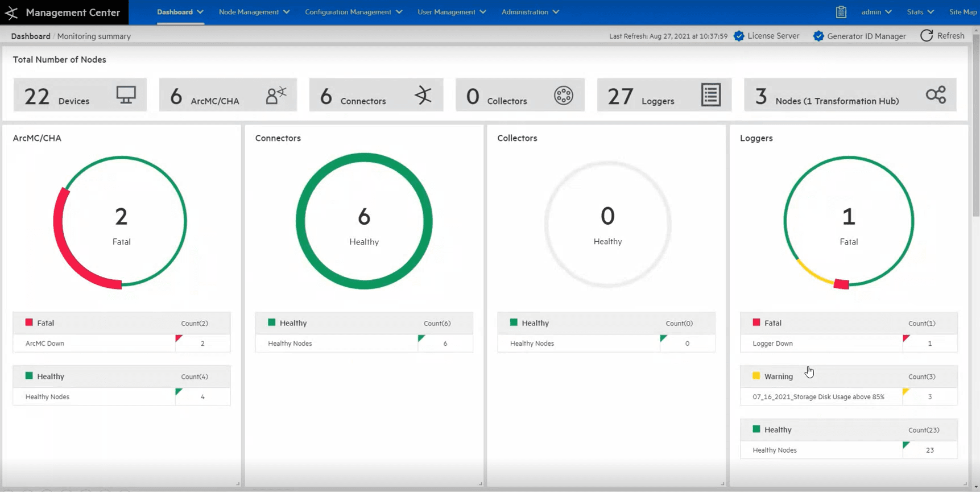The width and height of the screenshot is (980, 492).
Task: Click the Transformation Hub nodes icon
Action: (936, 95)
